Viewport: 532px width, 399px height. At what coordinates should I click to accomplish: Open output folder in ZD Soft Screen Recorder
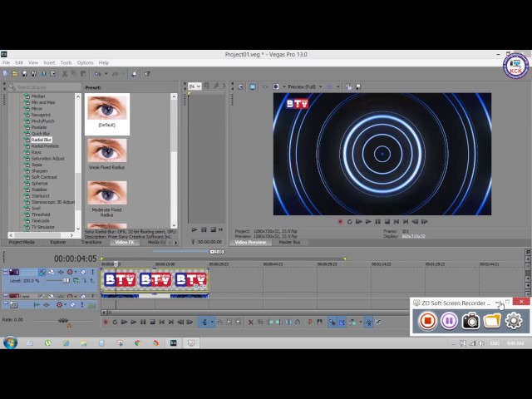[492, 321]
